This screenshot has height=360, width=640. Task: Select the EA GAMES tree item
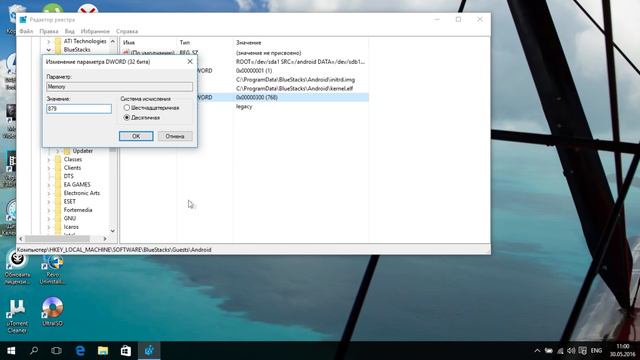pos(77,184)
